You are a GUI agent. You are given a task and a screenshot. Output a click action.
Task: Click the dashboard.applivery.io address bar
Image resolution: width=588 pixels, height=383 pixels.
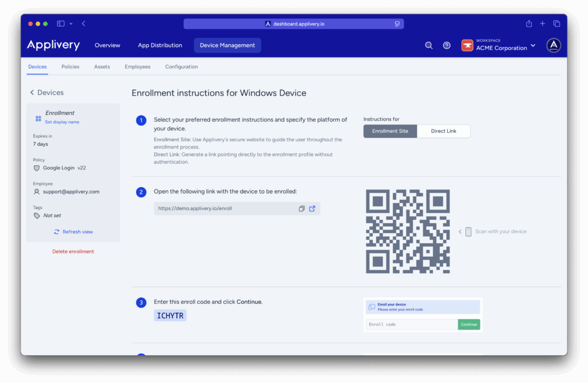point(293,24)
